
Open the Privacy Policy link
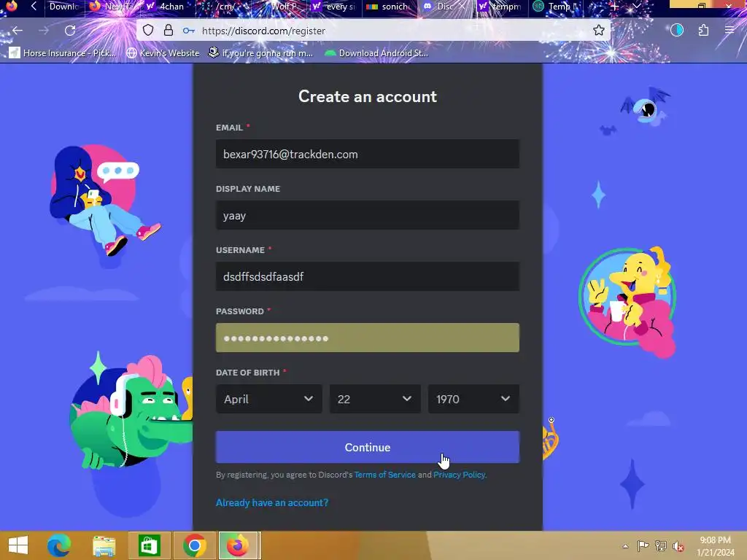pyautogui.click(x=460, y=475)
